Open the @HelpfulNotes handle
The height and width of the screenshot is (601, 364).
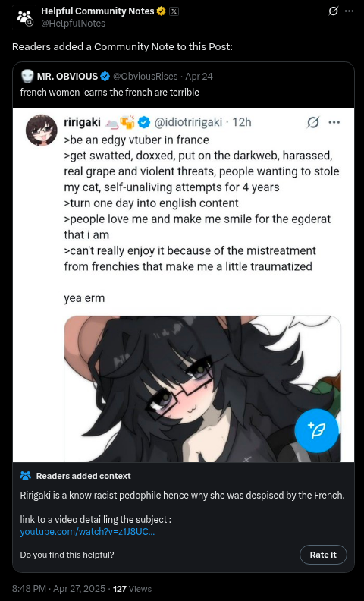tap(74, 24)
